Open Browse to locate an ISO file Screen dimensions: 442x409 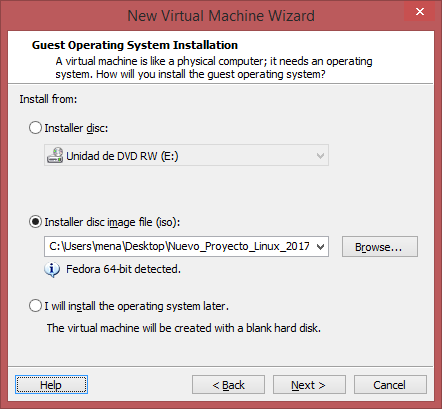(x=380, y=247)
